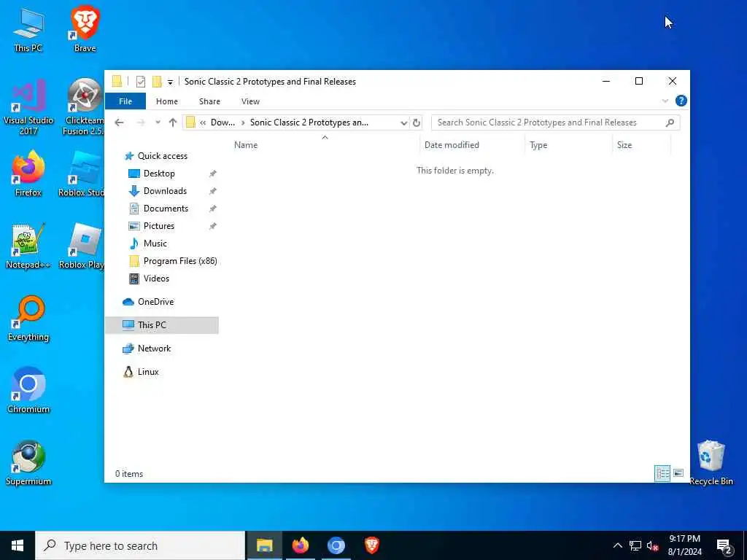Switch to the details view layout

(x=662, y=473)
